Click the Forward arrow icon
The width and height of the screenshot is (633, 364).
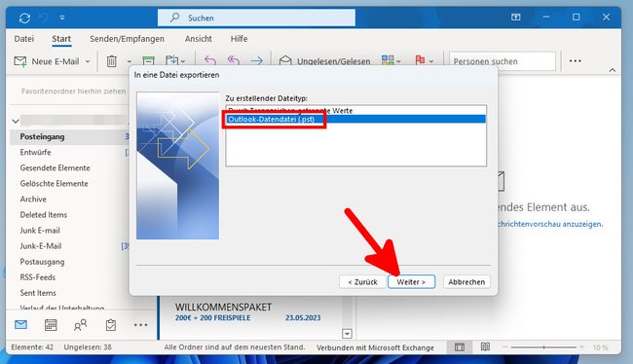[x=256, y=61]
